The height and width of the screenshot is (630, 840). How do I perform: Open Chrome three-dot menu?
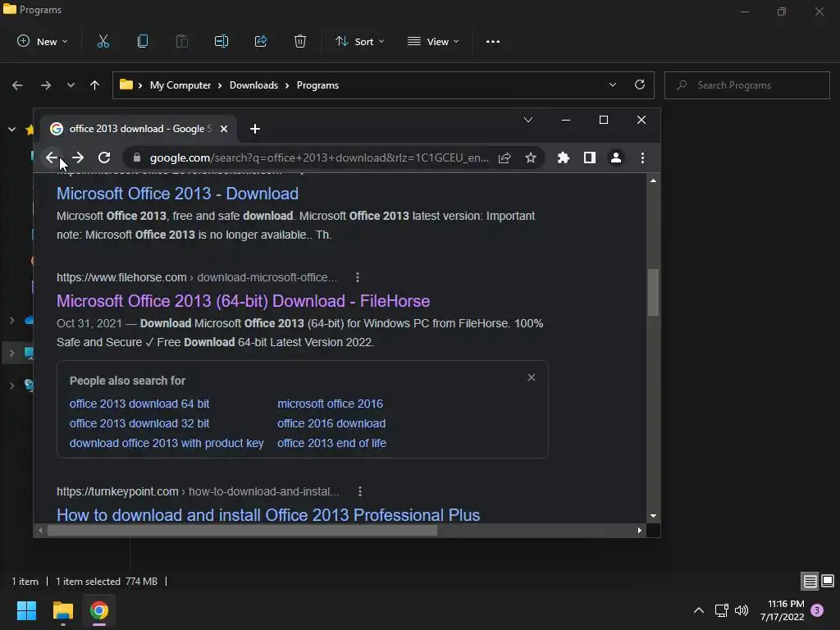642,157
